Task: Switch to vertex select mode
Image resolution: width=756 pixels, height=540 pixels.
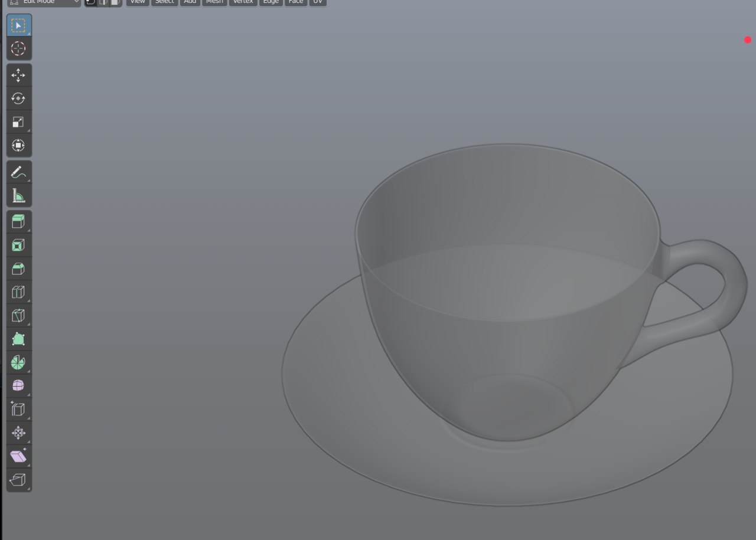Action: [91, 2]
